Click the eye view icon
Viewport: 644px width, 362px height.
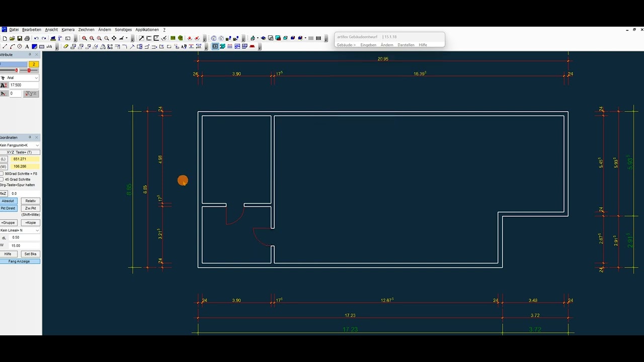coord(263,38)
